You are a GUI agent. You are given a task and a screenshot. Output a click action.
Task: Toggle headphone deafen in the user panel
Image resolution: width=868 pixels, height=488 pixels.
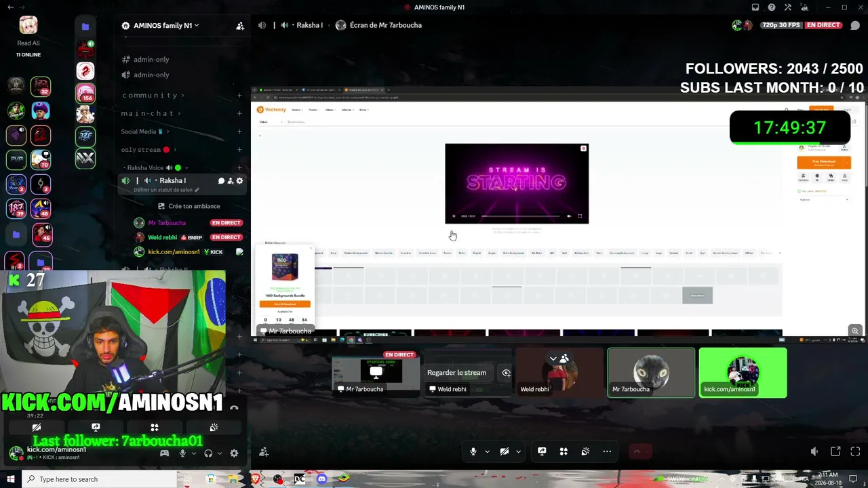tap(209, 453)
